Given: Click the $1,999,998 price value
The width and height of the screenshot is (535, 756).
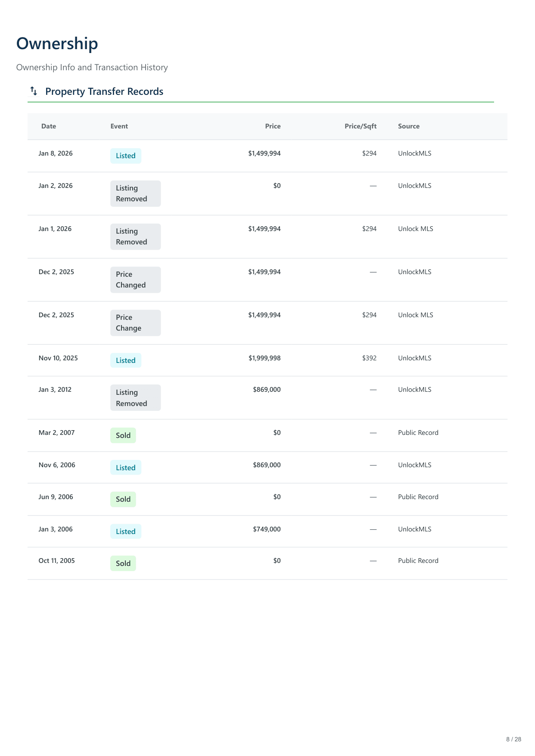Looking at the screenshot, I should click(x=264, y=358).
